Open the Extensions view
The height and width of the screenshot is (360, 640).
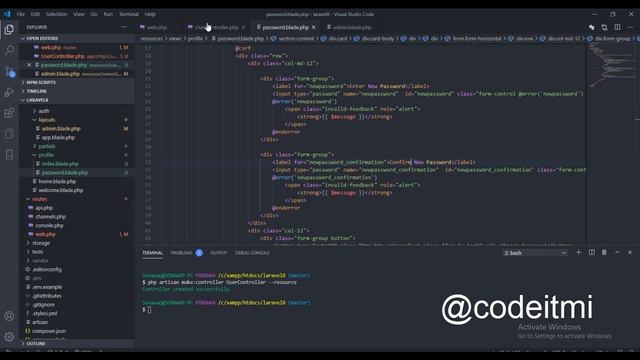point(9,113)
